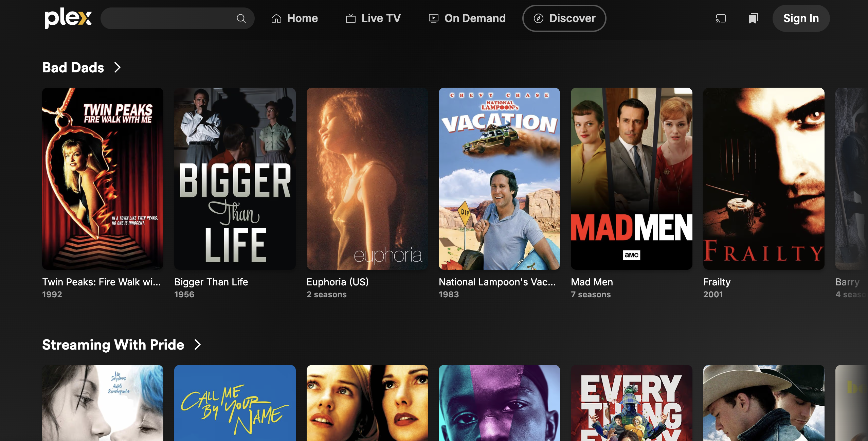Open the Mad Men poster
868x441 pixels.
631,179
